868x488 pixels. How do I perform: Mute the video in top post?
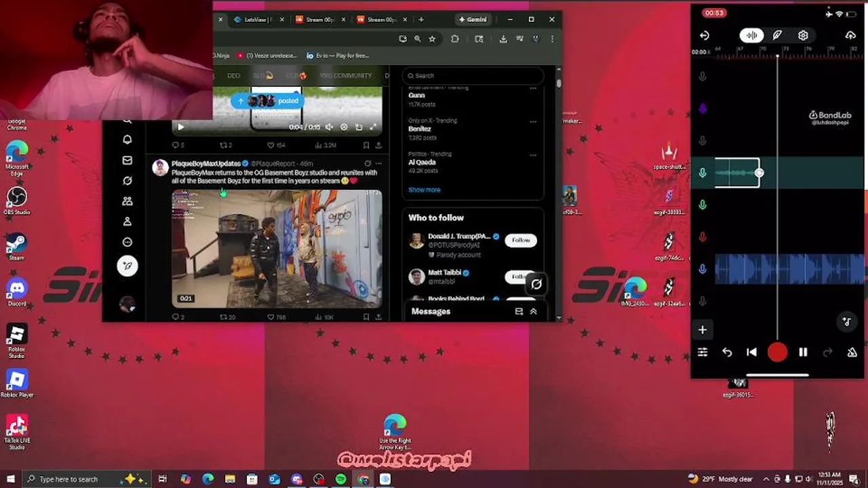click(x=329, y=127)
